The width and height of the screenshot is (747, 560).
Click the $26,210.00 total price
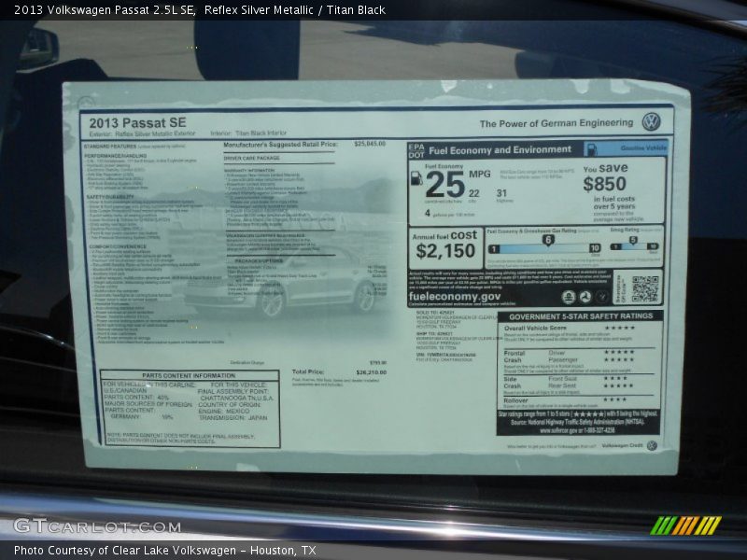(371, 371)
